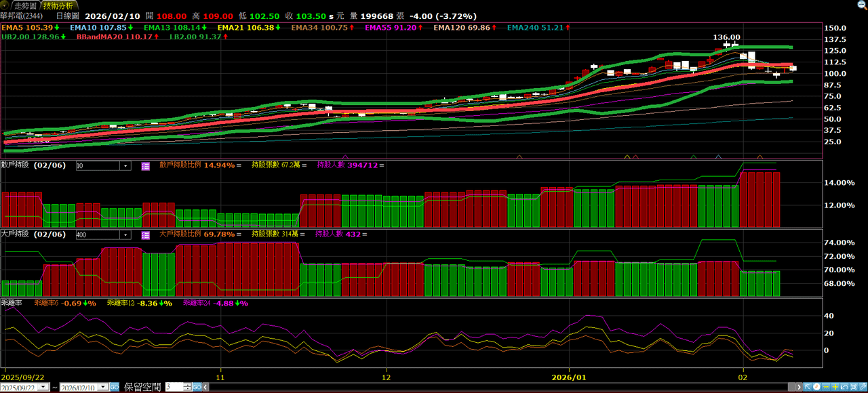868x393 pixels.
Task: Click the 日線圖 chart period label
Action: point(67,15)
